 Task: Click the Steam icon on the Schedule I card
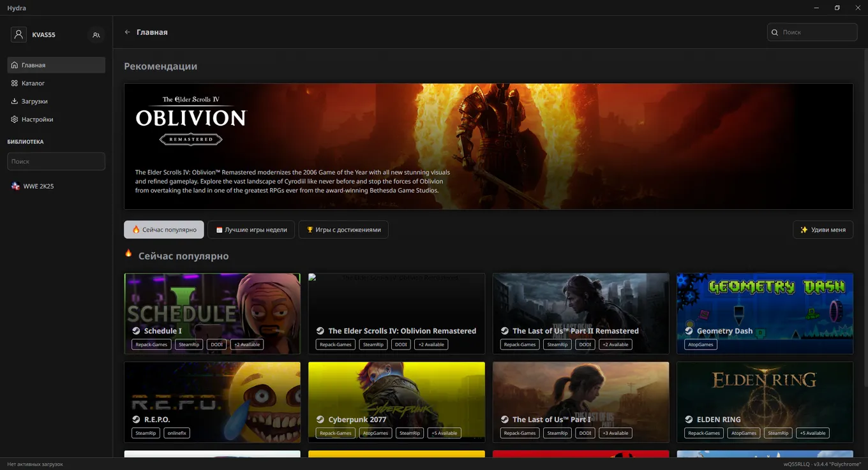click(136, 331)
